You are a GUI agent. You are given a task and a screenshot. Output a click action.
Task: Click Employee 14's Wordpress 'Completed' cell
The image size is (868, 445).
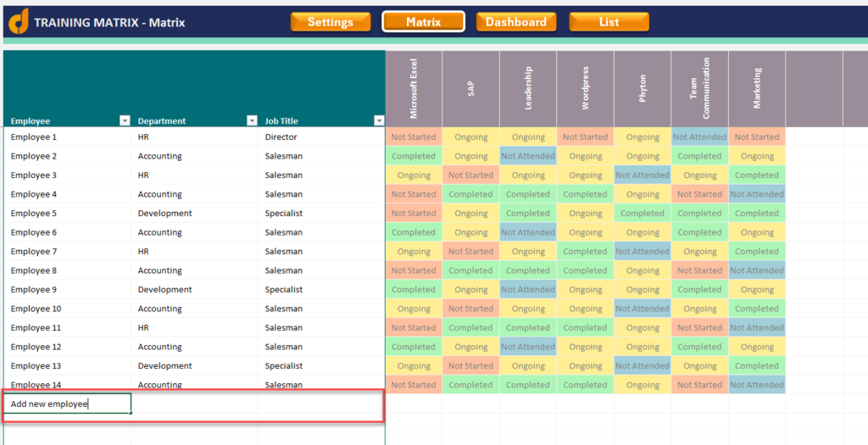[x=586, y=385]
